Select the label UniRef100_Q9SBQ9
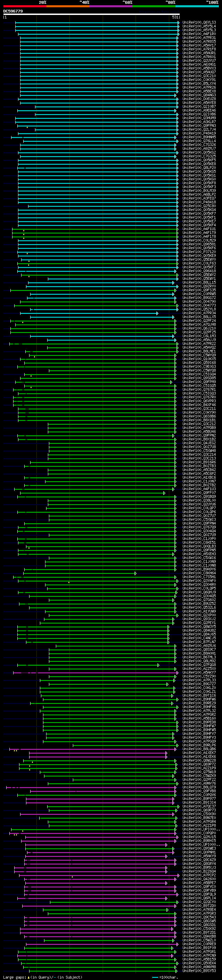The width and height of the screenshot is (222, 980). pyautogui.click(x=199, y=497)
